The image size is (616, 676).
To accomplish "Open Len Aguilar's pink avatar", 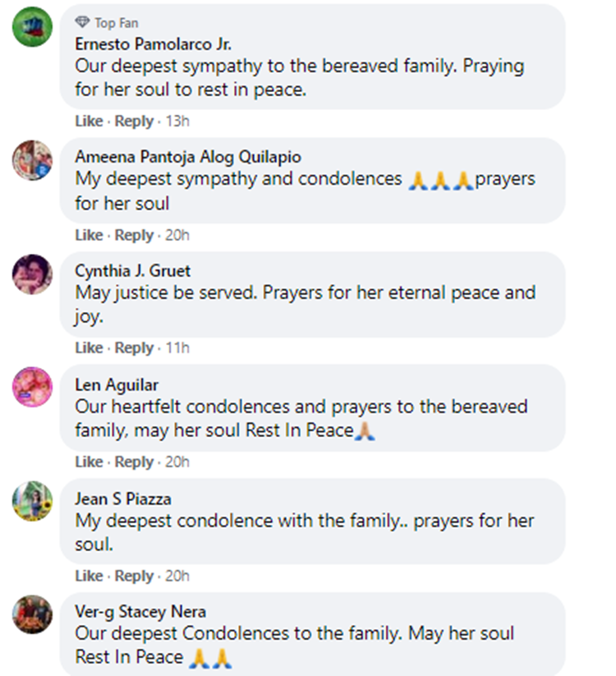I will coord(32,387).
